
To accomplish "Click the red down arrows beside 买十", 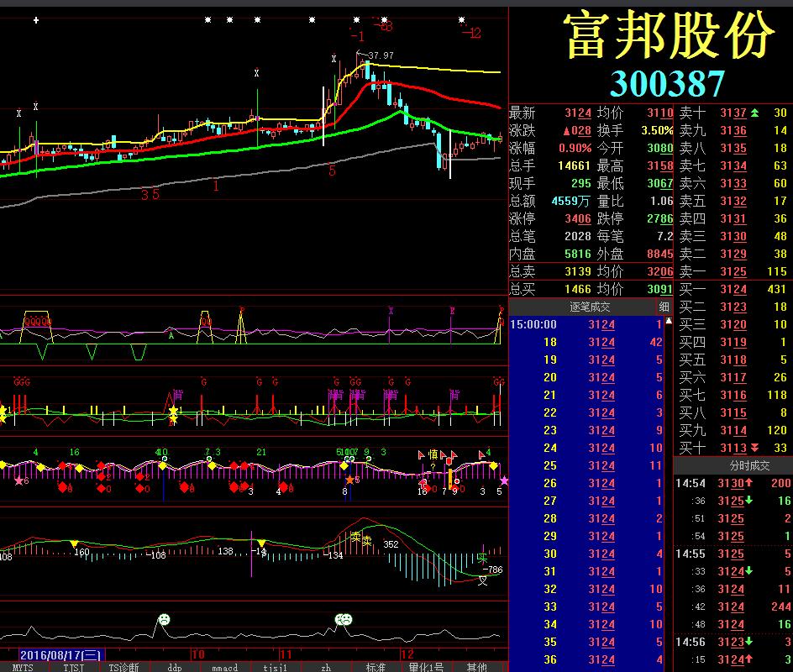I will click(x=754, y=448).
